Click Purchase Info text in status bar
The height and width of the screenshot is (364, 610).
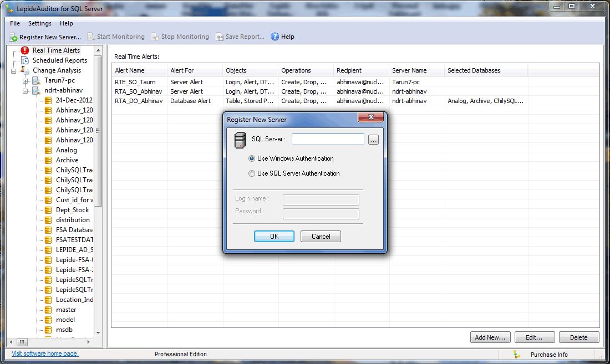549,355
